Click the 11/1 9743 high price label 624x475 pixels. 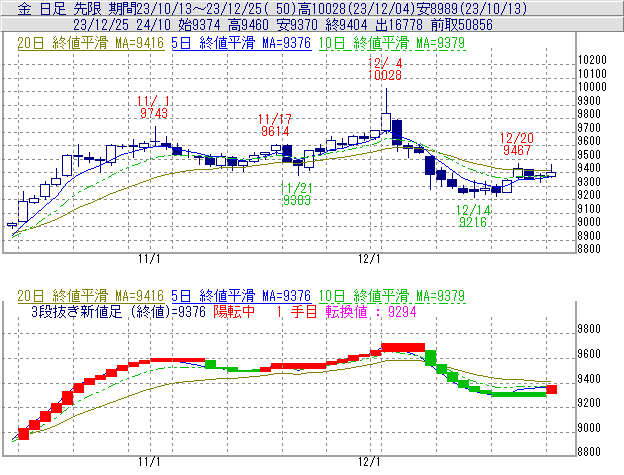(154, 107)
